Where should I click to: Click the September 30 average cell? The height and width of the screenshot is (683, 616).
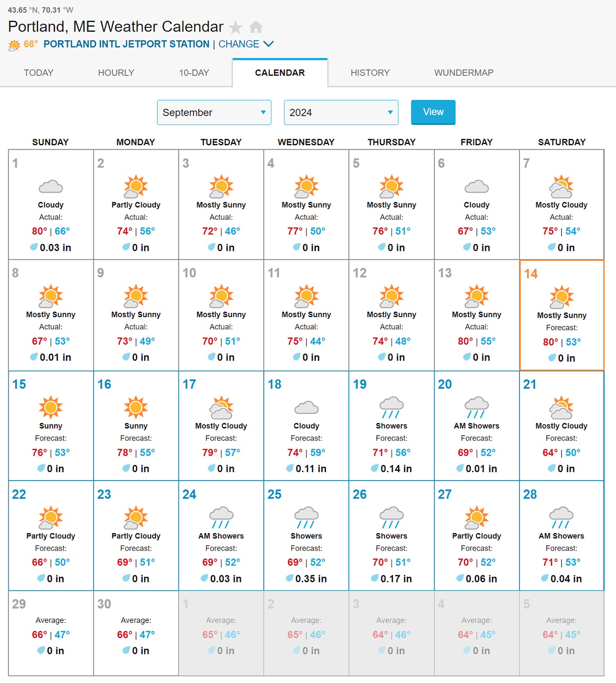[136, 633]
